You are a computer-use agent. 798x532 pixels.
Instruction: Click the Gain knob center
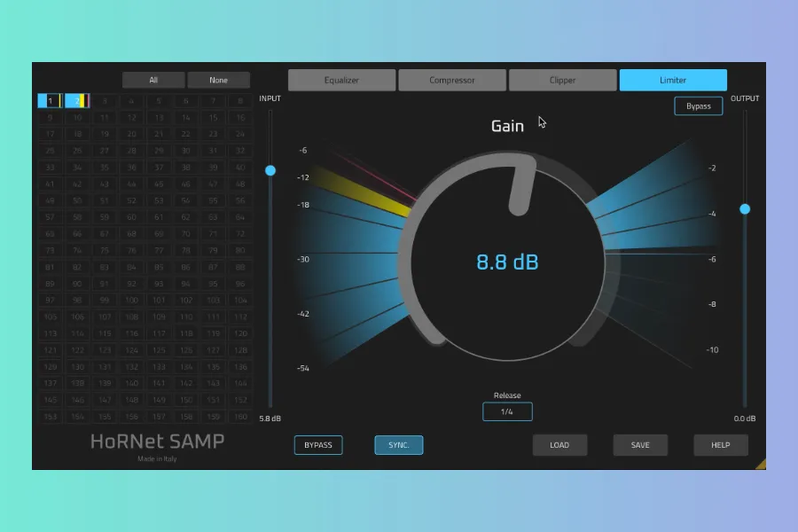507,262
